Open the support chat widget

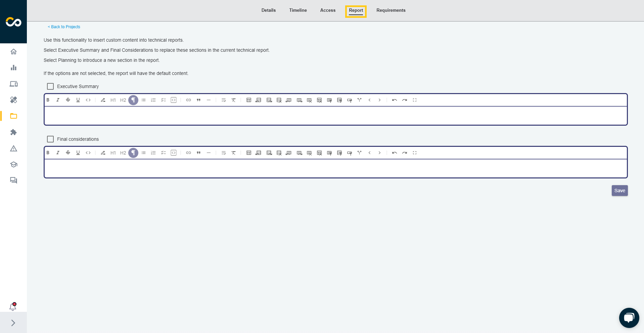point(629,318)
